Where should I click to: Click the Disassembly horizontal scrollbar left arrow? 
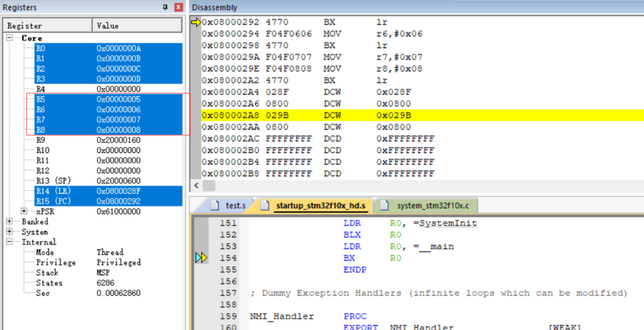pyautogui.click(x=196, y=186)
